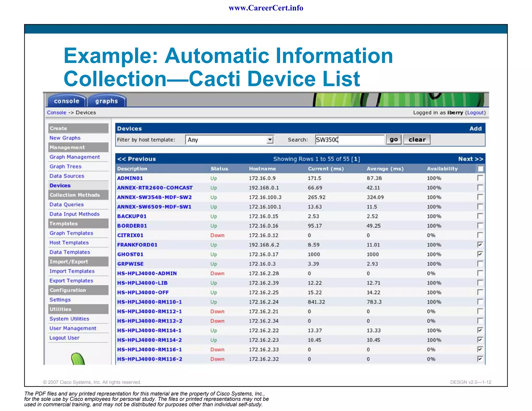
Task: Uncheck the box for HS-HPLJ4000-RM114-1
Action: tap(480, 330)
